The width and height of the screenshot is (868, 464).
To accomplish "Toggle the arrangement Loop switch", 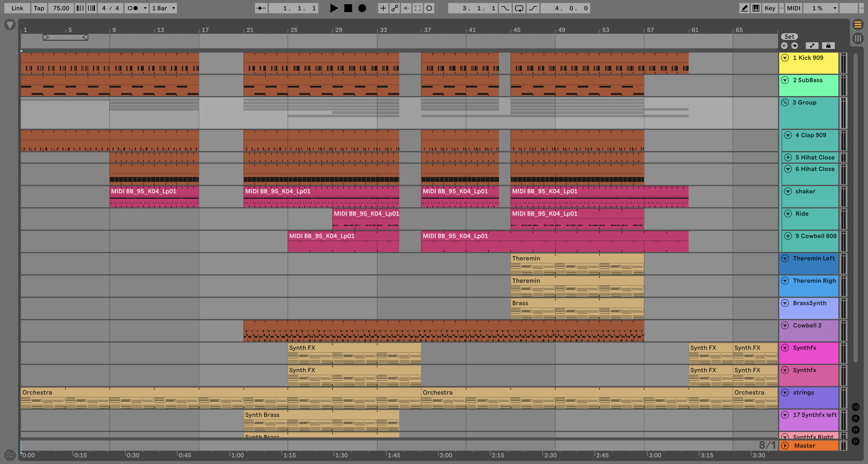I will [519, 8].
